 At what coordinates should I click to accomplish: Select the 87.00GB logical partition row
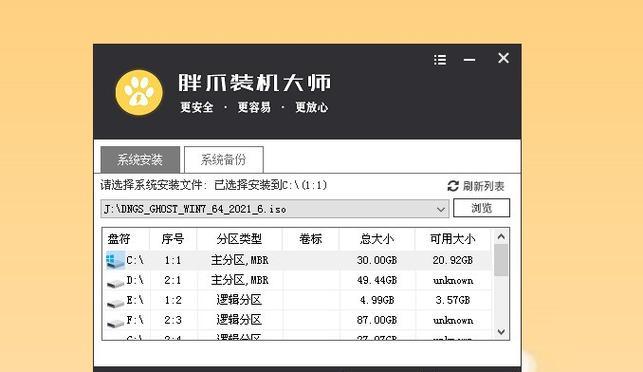tap(297, 320)
